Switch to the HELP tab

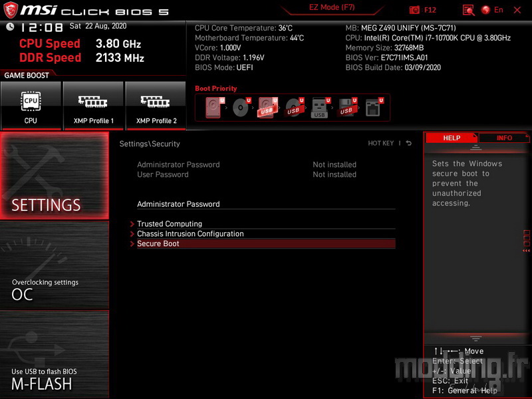[452, 138]
